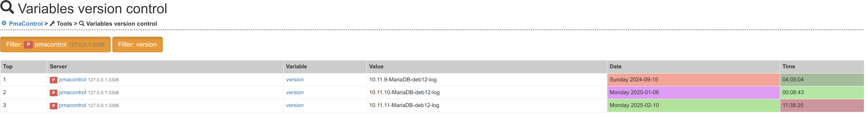Screen dimensions: 868x116
Task: Click the purple Monday 2025-01-06 date cell
Action: (x=693, y=92)
